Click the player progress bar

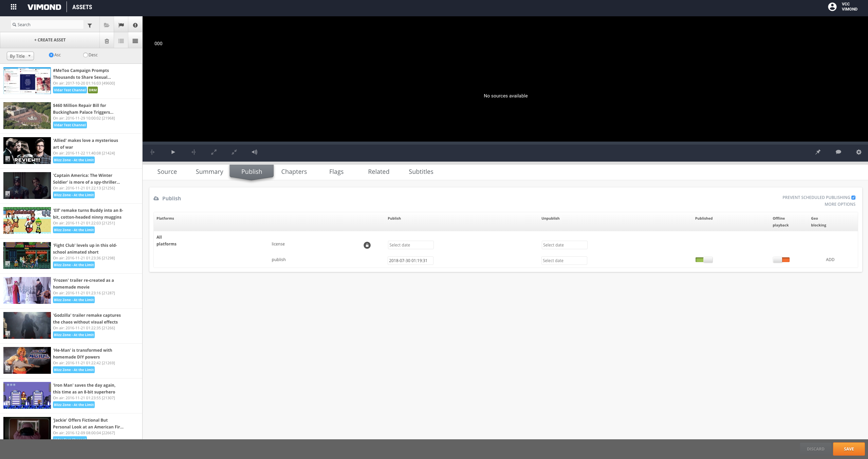click(505, 143)
